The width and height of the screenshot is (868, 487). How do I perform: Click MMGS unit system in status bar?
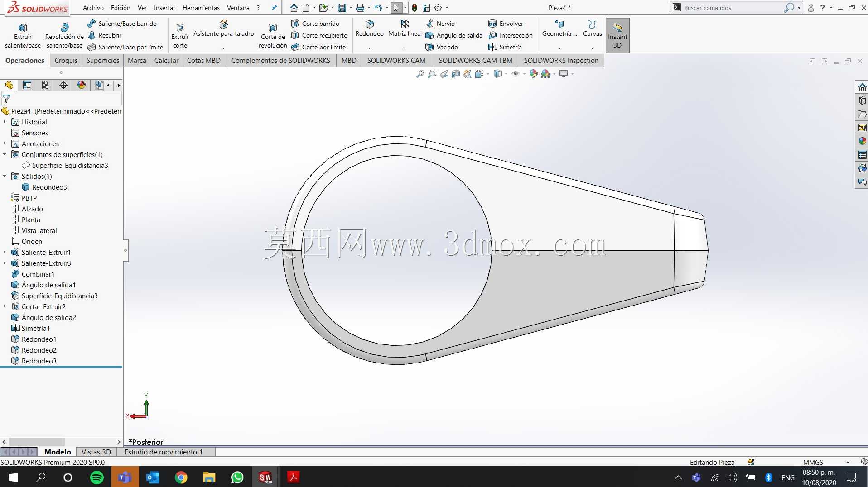(x=813, y=462)
